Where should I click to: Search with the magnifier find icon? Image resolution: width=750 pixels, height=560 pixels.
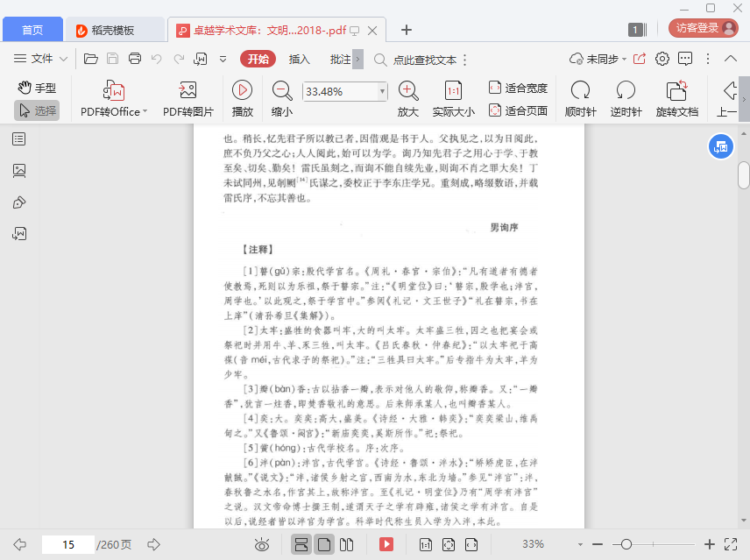pyautogui.click(x=380, y=60)
